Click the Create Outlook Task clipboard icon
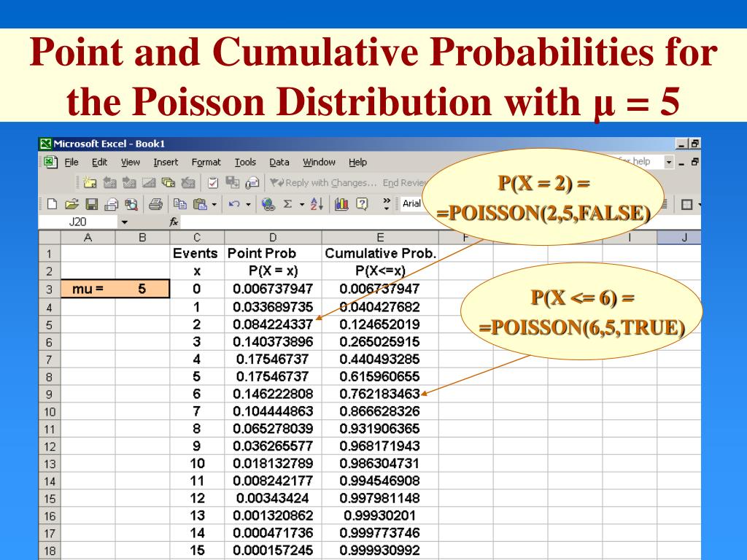 pyautogui.click(x=213, y=182)
